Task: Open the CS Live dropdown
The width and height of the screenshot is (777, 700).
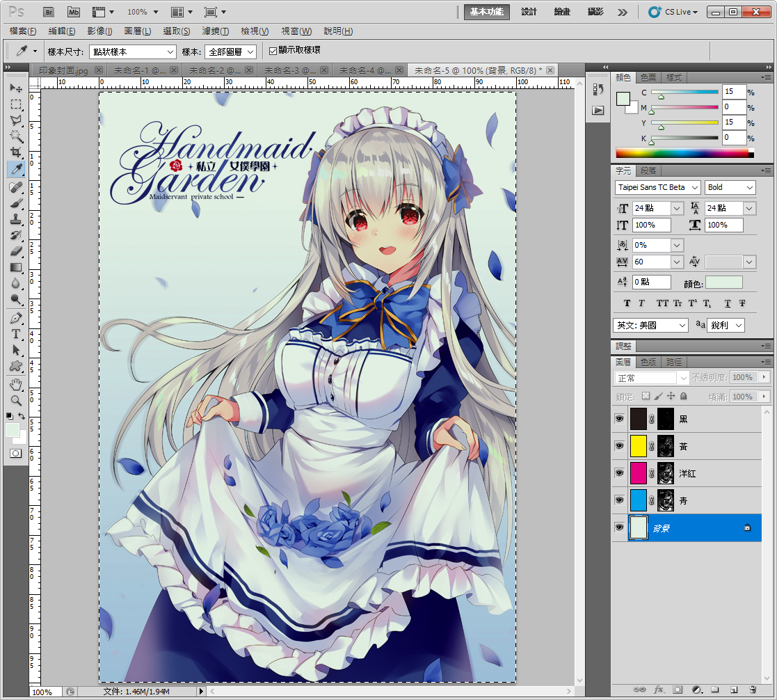Action: tap(673, 12)
